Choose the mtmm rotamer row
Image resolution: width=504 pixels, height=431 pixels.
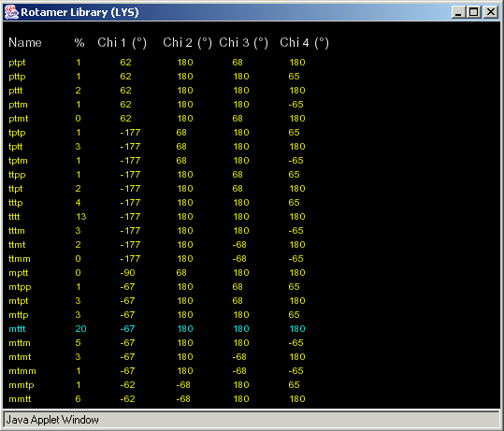(157, 371)
